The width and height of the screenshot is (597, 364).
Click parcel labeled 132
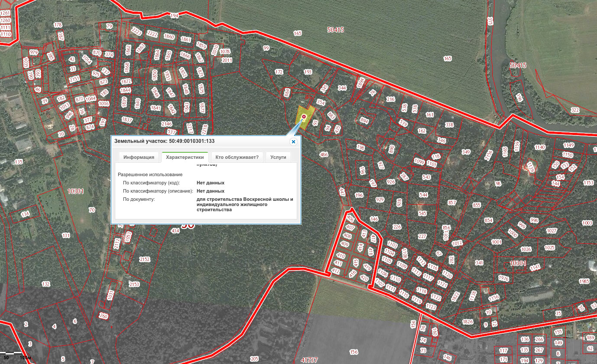46,284
